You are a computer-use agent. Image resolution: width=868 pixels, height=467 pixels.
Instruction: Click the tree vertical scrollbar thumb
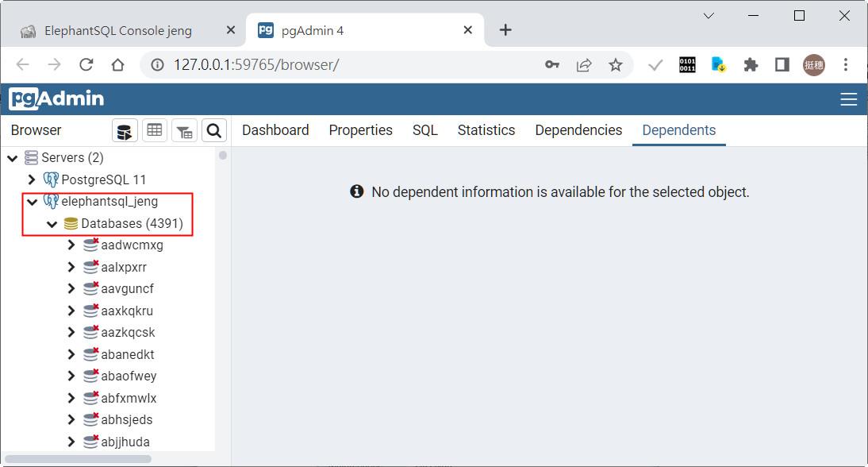coord(222,155)
